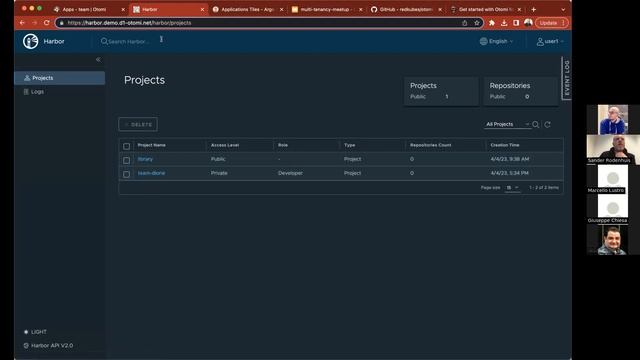Refresh the projects list
The height and width of the screenshot is (360, 640).
tap(547, 124)
